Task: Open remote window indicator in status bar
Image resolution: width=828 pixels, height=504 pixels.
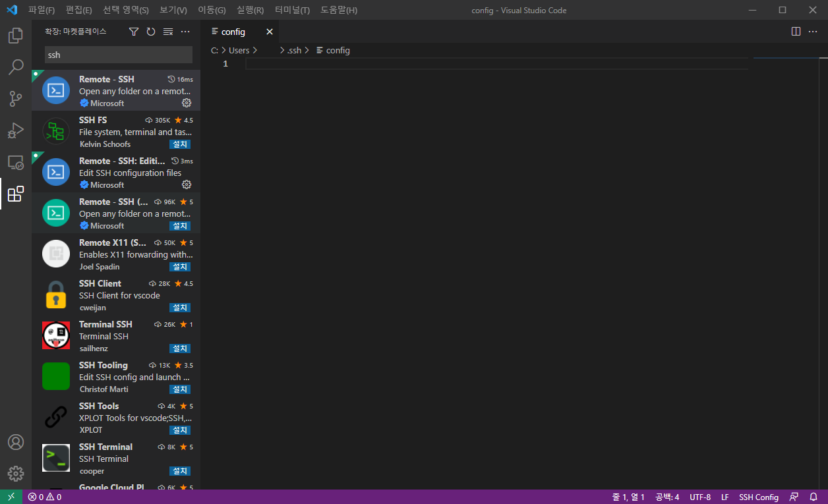Action: (x=11, y=497)
